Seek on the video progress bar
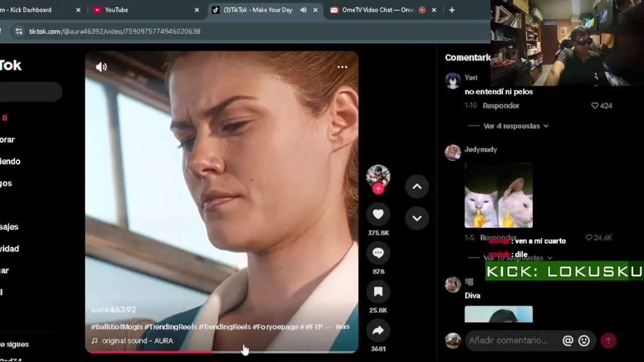 221,352
